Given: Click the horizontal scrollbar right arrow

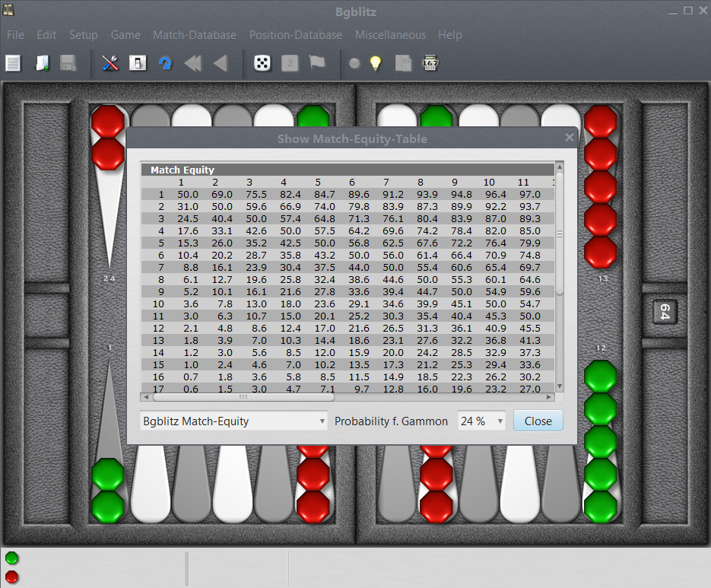Looking at the screenshot, I should (549, 397).
